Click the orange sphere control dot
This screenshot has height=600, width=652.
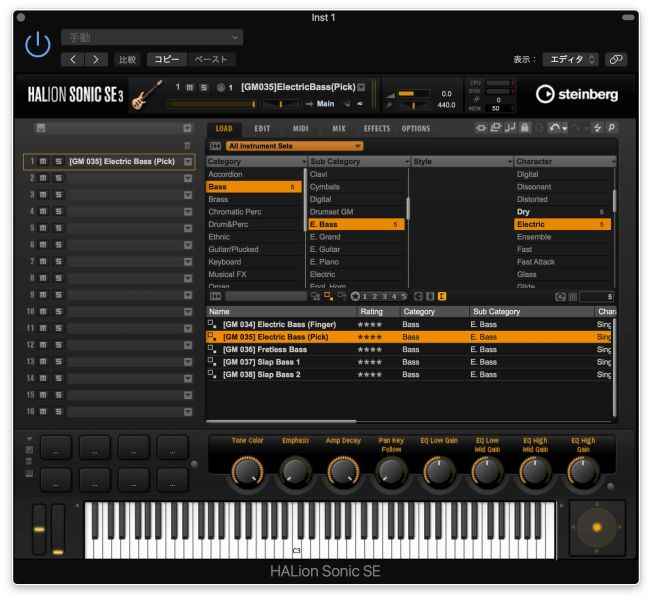pos(597,528)
